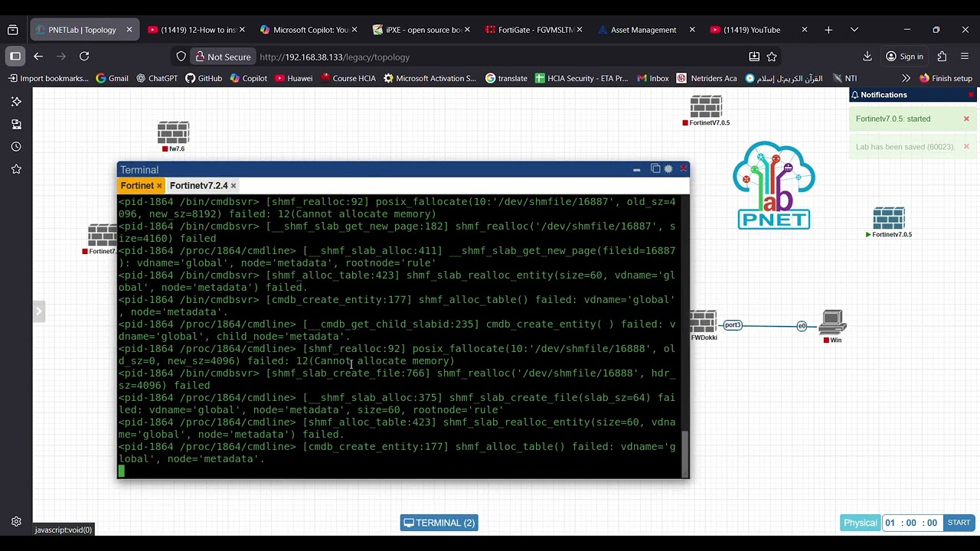Click the port3 link label
This screenshot has width=980, height=551.
pyautogui.click(x=733, y=325)
